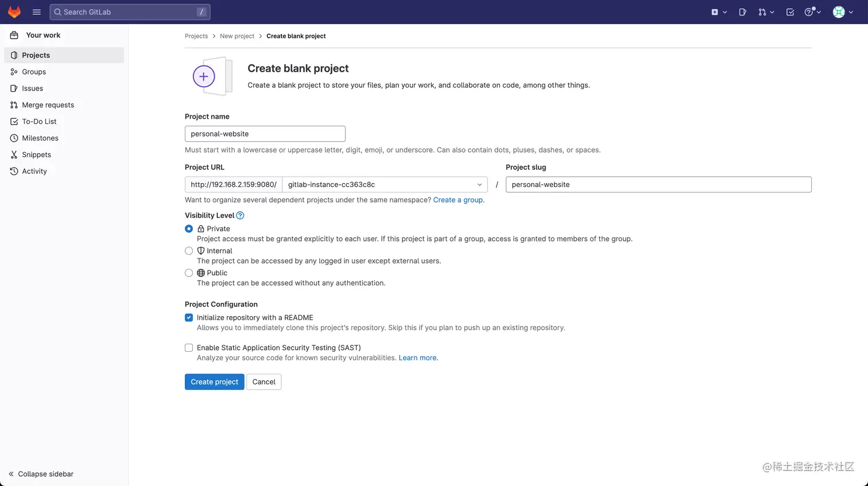Click the GitLab fox logo

point(14,12)
